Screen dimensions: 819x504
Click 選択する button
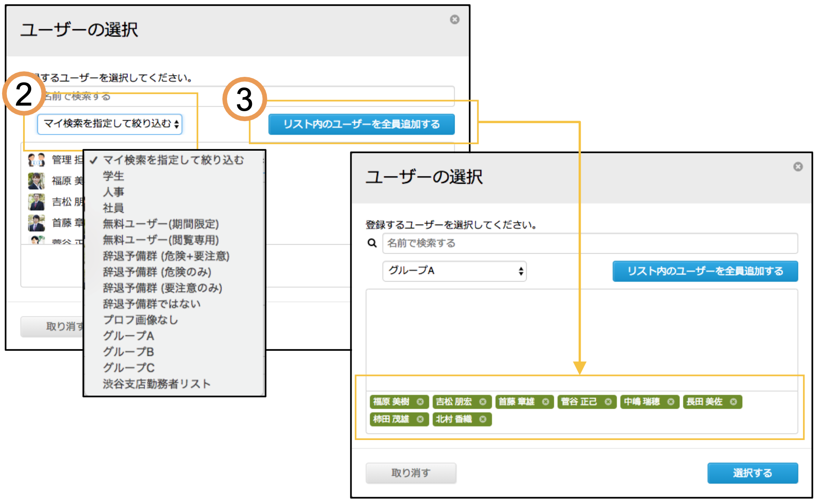(x=752, y=473)
